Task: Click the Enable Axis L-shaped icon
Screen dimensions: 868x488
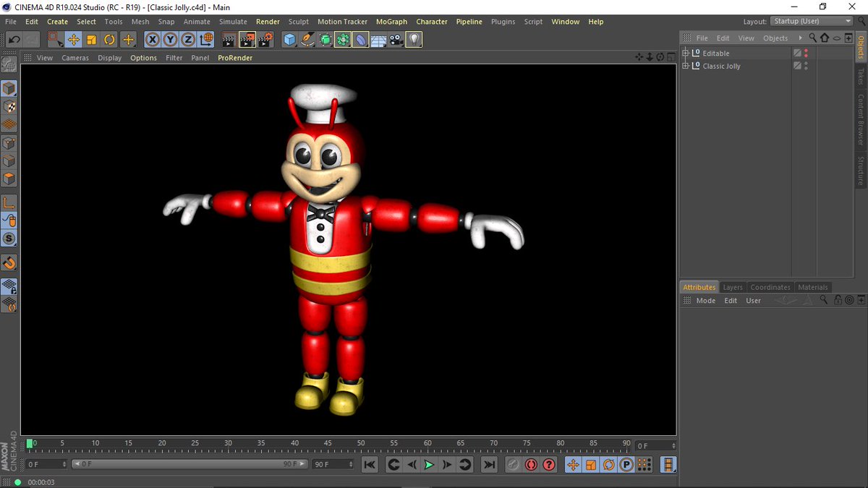Action: [9, 202]
